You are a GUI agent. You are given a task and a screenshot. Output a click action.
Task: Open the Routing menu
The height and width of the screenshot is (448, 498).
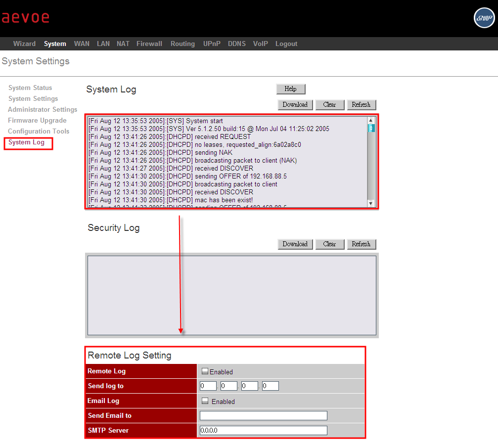pos(182,44)
